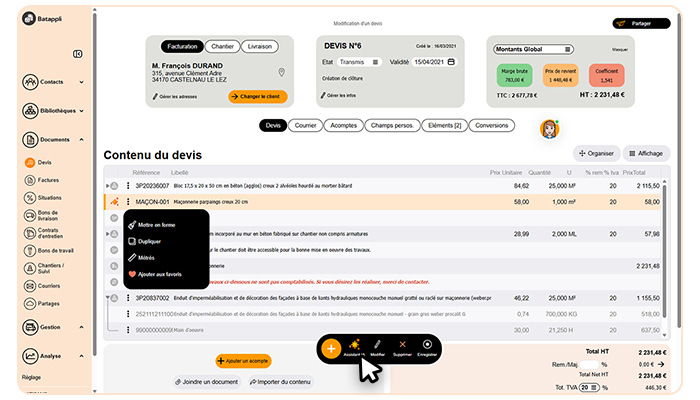Switch to the Eléments [2] tab

(x=445, y=125)
